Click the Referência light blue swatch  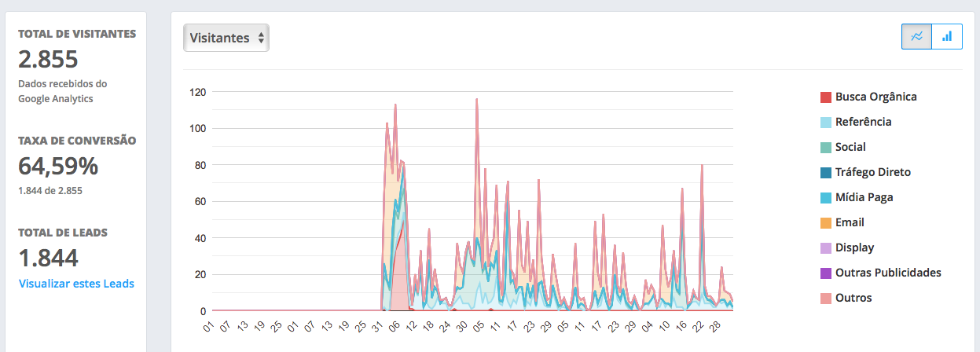[x=825, y=123]
